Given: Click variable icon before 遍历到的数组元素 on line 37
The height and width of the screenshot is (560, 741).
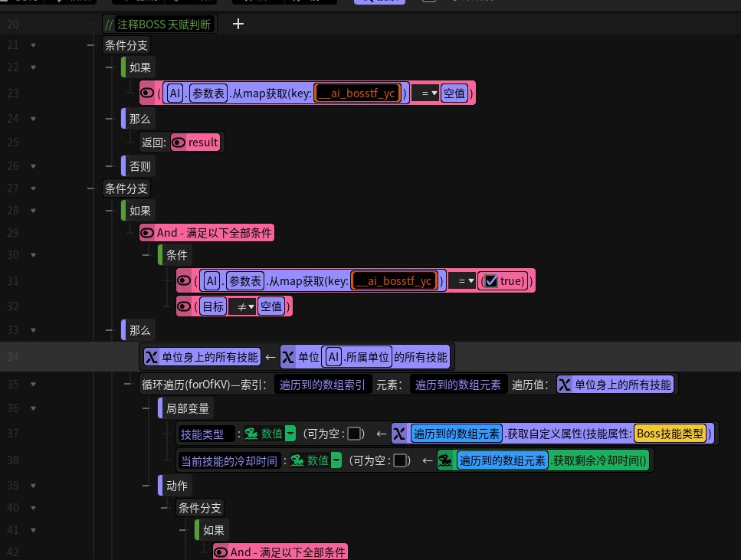Looking at the screenshot, I should coord(399,434).
